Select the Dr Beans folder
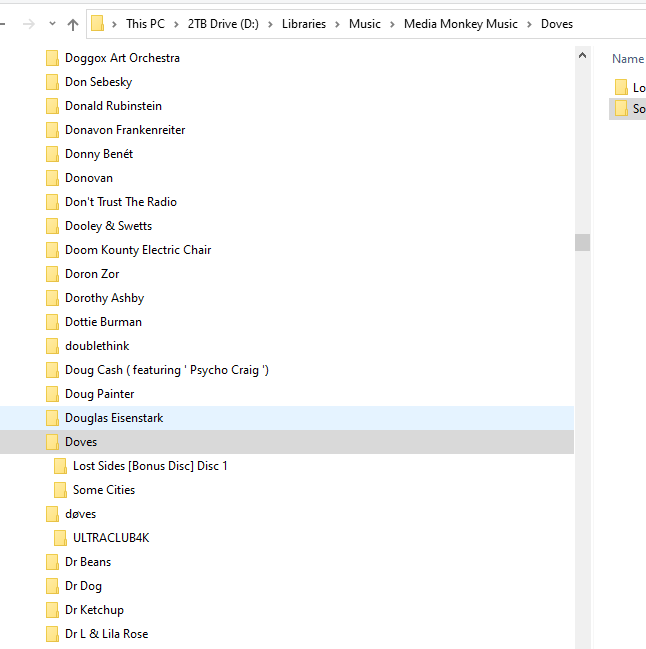Image resolution: width=646 pixels, height=649 pixels. point(88,562)
